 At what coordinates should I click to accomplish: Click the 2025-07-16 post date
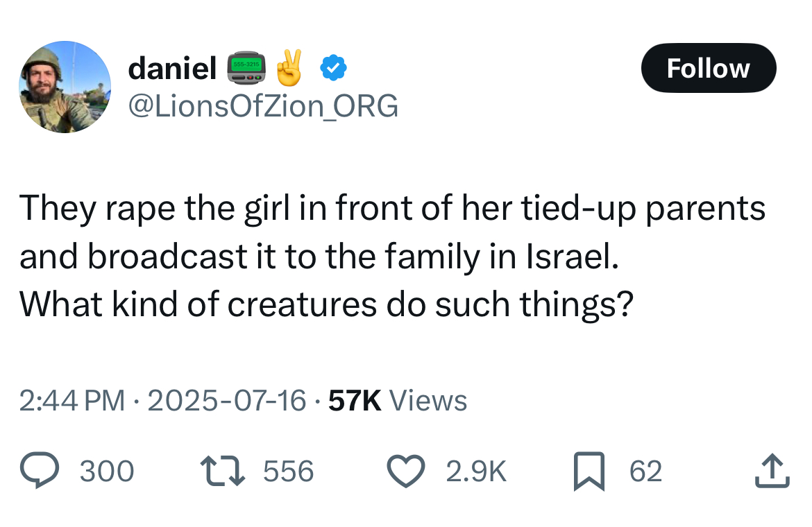(227, 400)
